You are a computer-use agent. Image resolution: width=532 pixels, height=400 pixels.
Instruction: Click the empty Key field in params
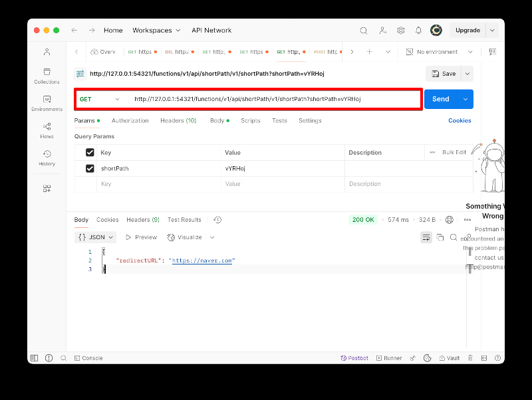coord(158,184)
